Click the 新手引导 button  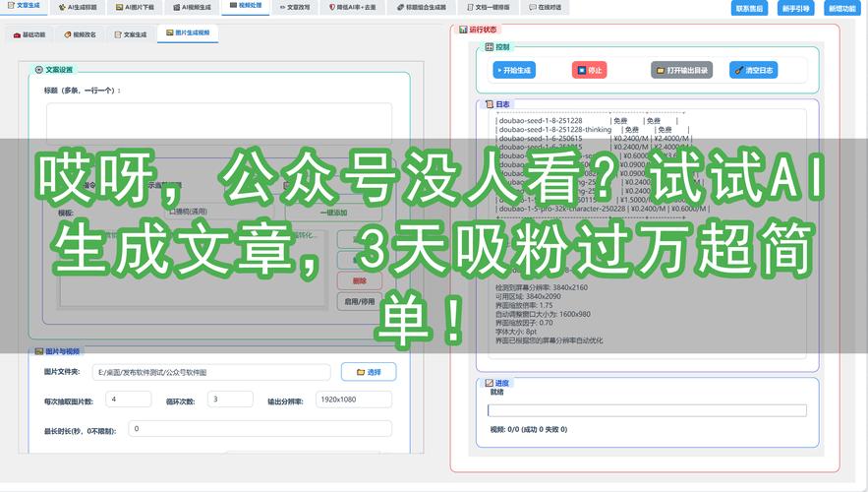click(794, 8)
